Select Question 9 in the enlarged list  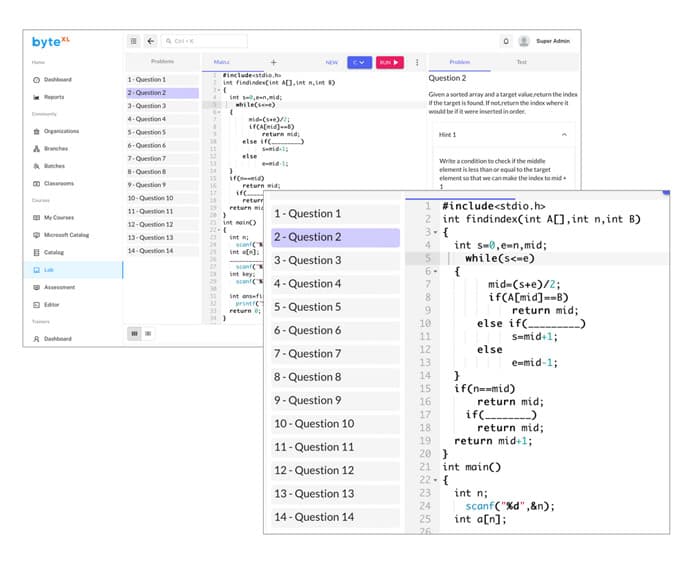[x=335, y=400]
